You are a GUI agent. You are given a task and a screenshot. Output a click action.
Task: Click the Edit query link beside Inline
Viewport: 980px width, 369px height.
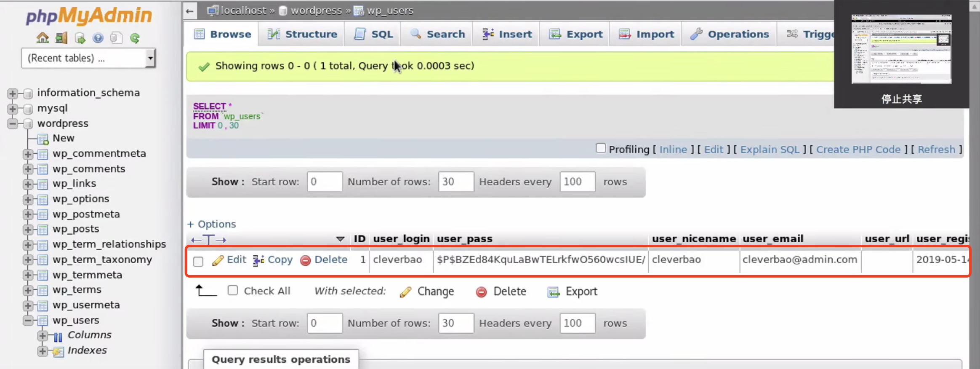coord(714,150)
